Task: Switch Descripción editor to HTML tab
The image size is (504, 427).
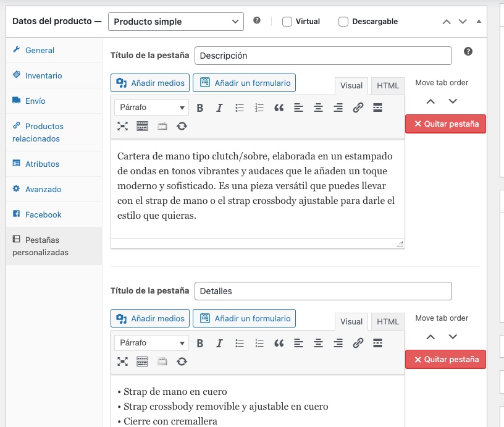Action: click(x=388, y=86)
